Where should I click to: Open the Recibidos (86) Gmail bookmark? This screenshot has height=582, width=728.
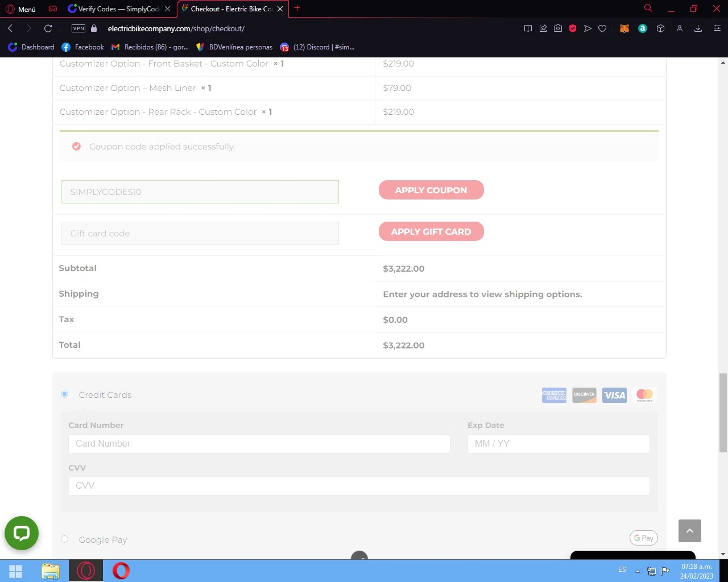(150, 47)
